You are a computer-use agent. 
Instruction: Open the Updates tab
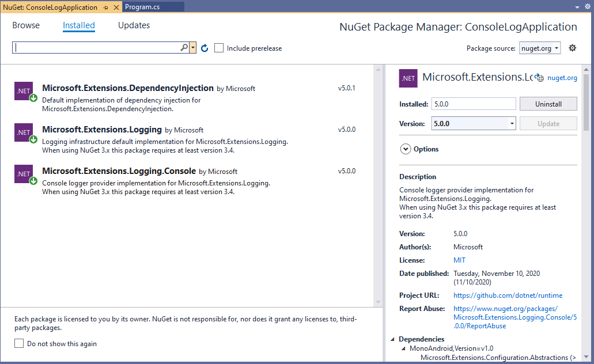coord(134,25)
